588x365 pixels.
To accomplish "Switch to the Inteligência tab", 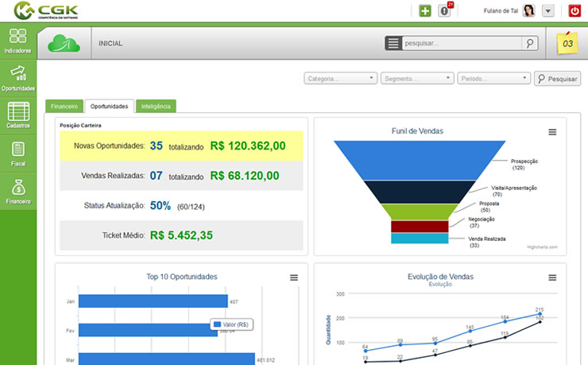I will point(156,106).
